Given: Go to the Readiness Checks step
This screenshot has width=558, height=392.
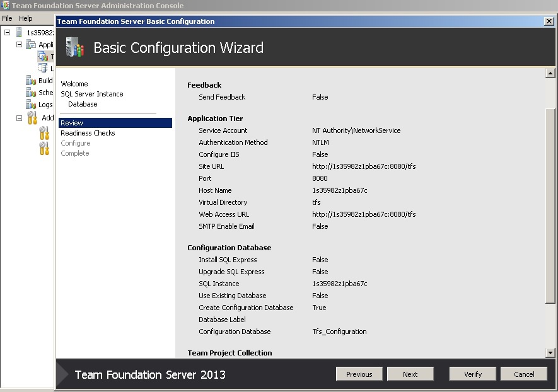Looking at the screenshot, I should tap(88, 133).
